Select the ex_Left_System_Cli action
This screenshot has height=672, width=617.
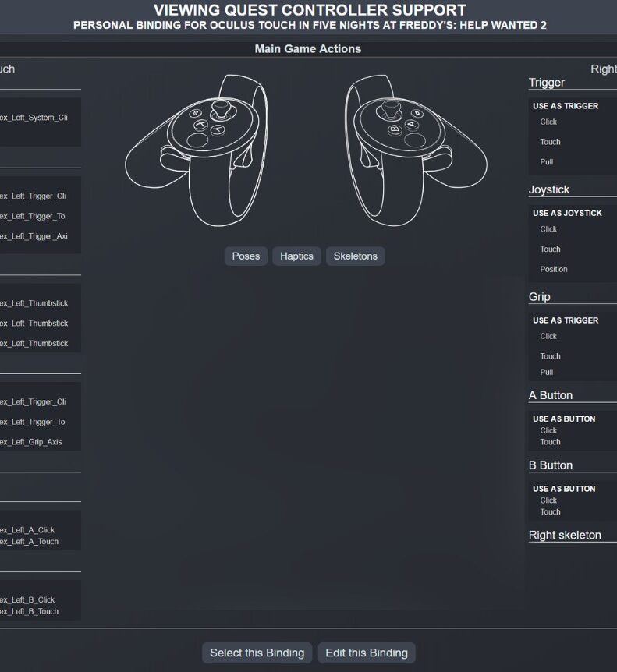pos(34,118)
